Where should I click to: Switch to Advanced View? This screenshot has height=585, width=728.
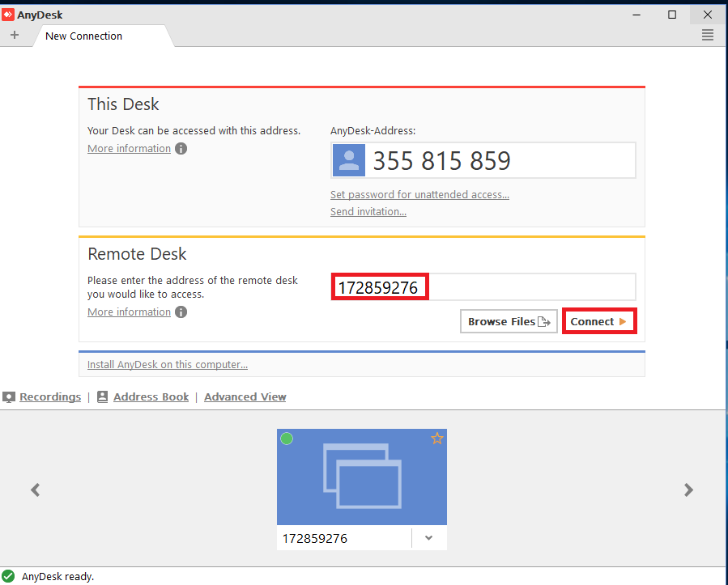245,396
